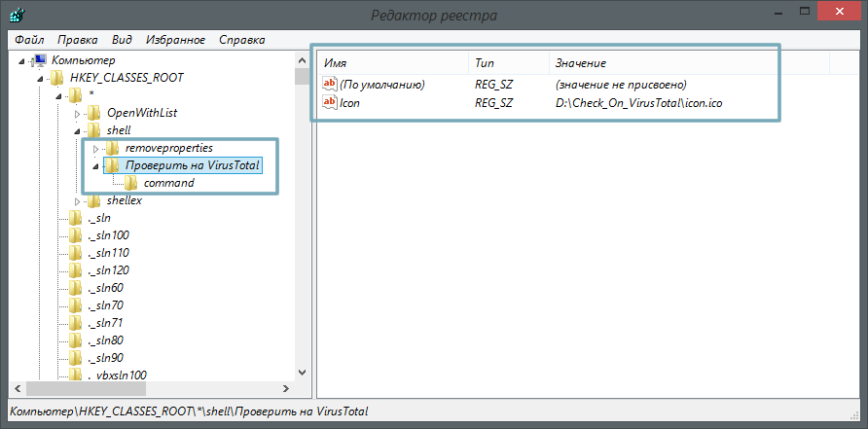Select the command subkey
Viewport: 868px width, 429px height.
point(169,183)
